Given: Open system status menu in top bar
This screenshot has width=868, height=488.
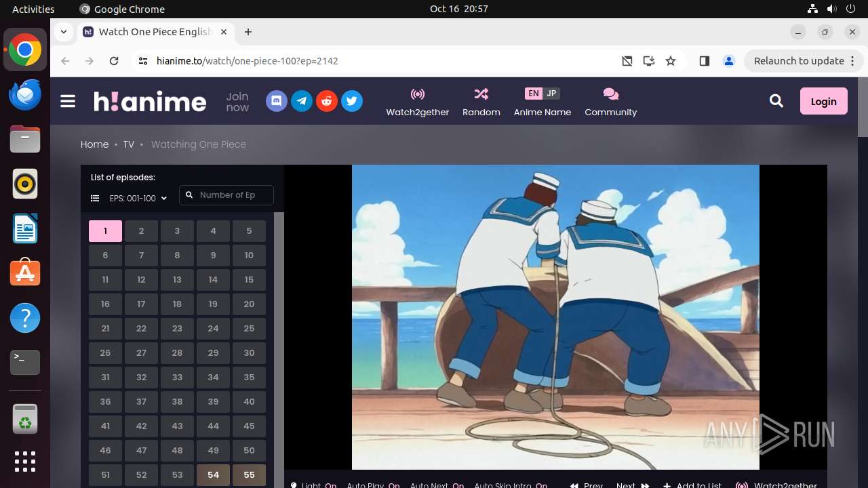Looking at the screenshot, I should pyautogui.click(x=832, y=9).
